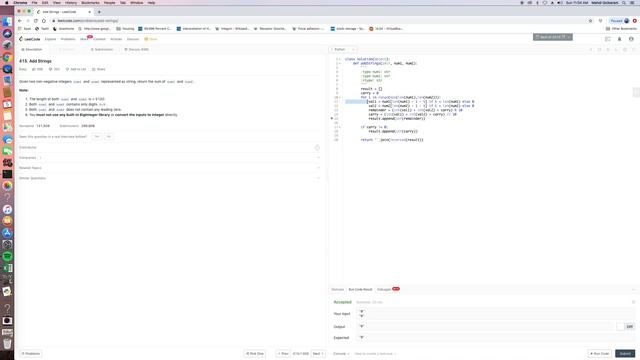
Task: Expand the Contributor section
Action: (171, 147)
